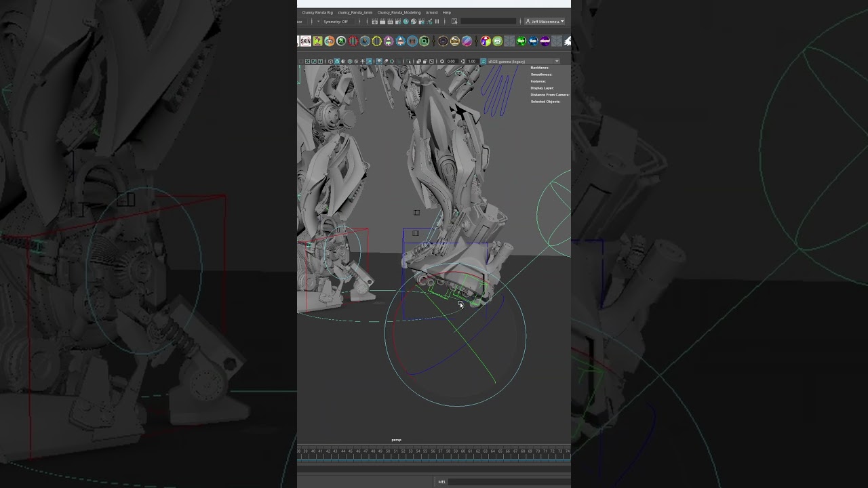The image size is (868, 488).
Task: Click the striped purple-blue round shelf icon
Action: [x=467, y=41]
